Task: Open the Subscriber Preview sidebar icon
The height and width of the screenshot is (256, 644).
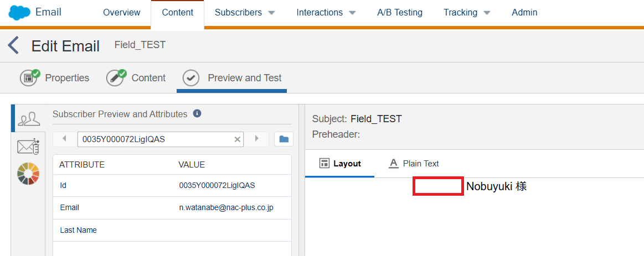Action: [28, 118]
